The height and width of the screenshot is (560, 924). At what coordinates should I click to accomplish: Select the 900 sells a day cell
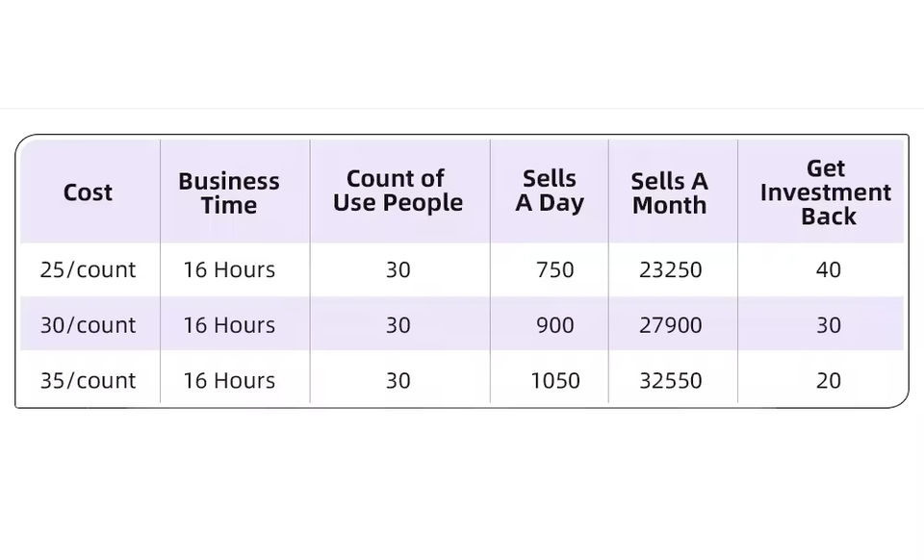[554, 325]
